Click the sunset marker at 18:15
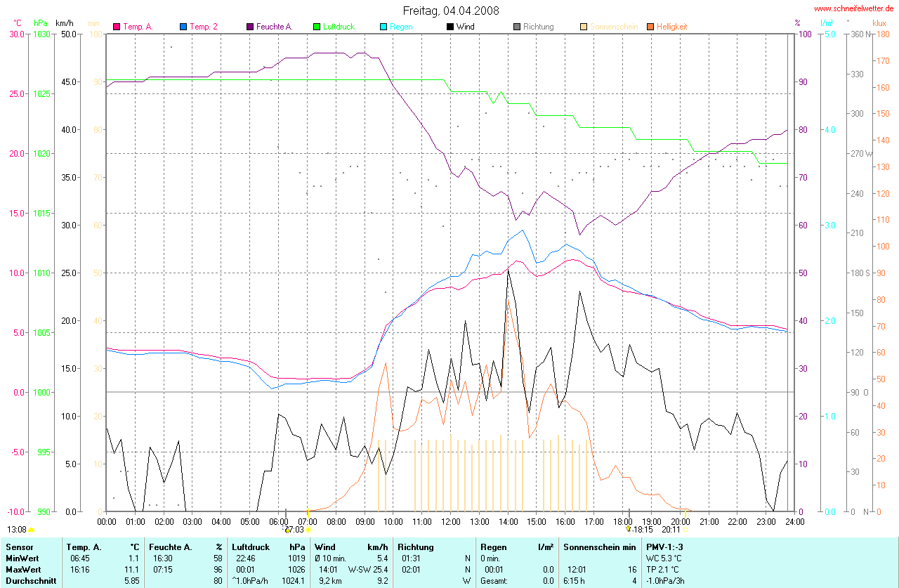 pos(629,528)
